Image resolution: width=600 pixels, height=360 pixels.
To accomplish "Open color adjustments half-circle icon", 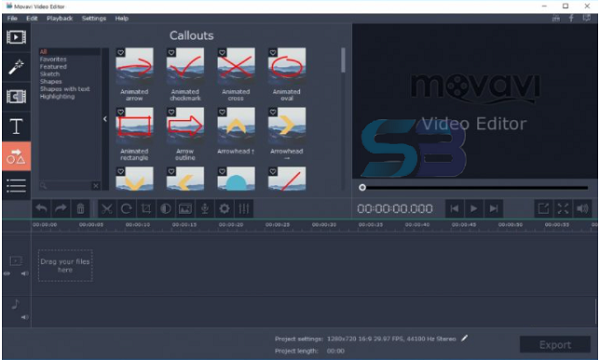I will click(x=166, y=209).
